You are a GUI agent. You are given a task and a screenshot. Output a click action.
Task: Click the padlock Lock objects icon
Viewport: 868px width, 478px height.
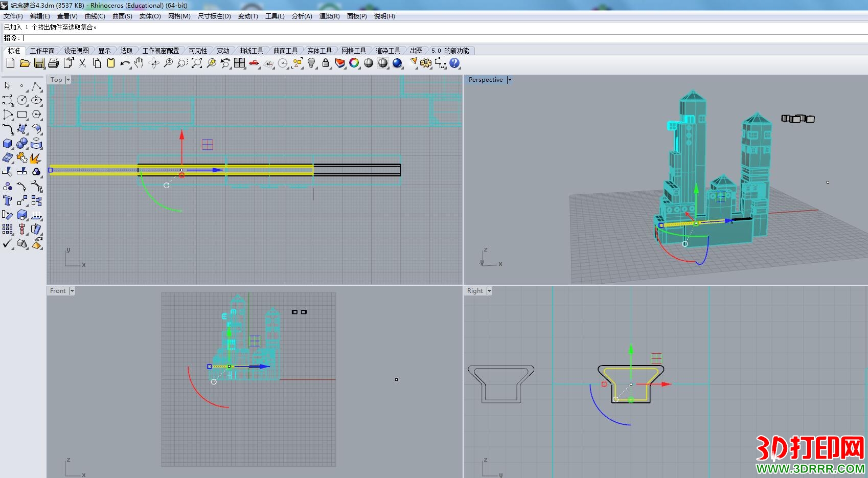coord(326,63)
